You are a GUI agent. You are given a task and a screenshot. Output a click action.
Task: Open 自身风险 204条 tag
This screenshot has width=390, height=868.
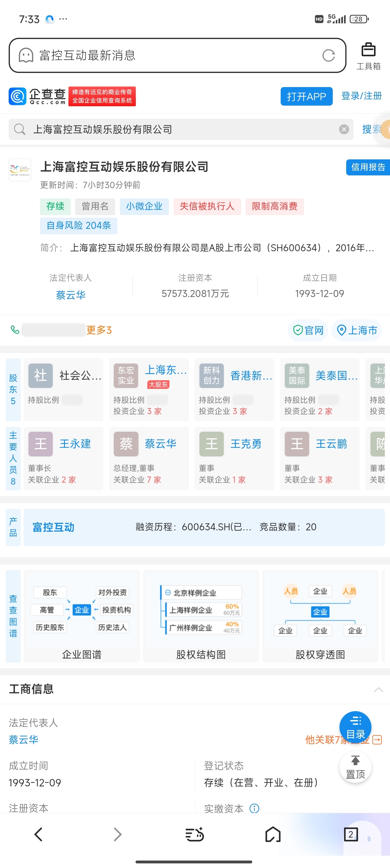click(x=78, y=225)
